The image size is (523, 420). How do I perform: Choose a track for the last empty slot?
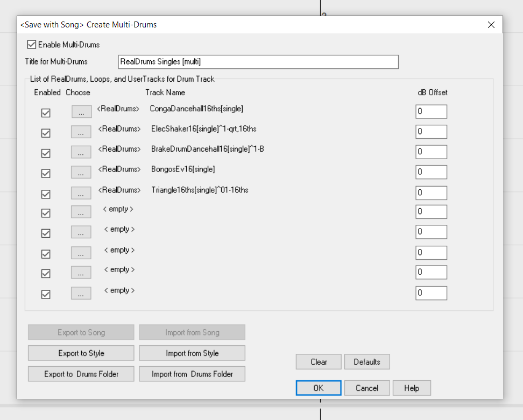point(81,293)
